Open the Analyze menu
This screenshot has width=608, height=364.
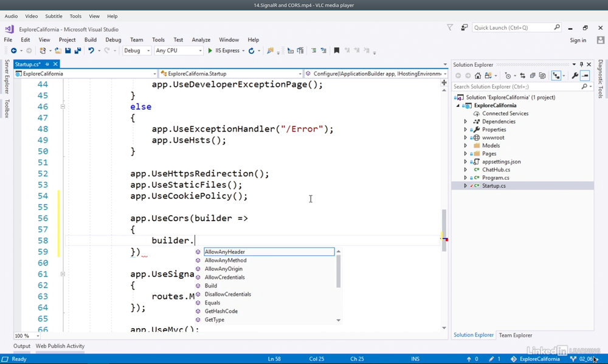point(201,40)
